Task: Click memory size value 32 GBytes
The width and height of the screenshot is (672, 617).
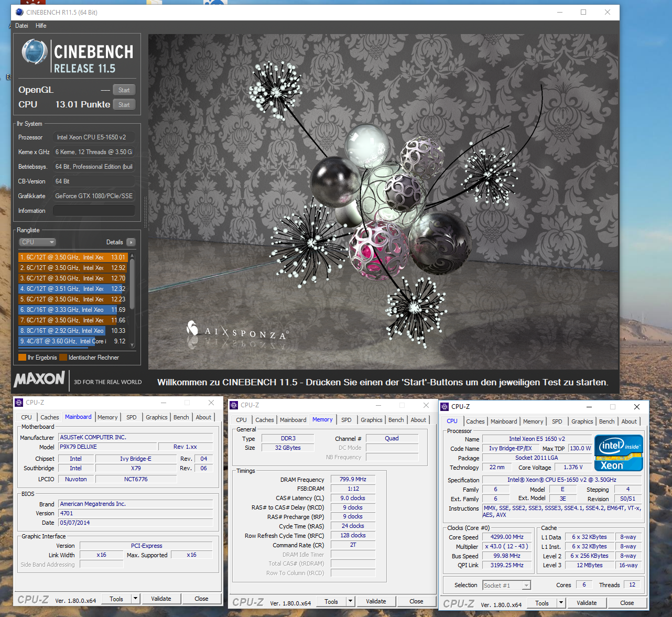Action: tap(288, 448)
